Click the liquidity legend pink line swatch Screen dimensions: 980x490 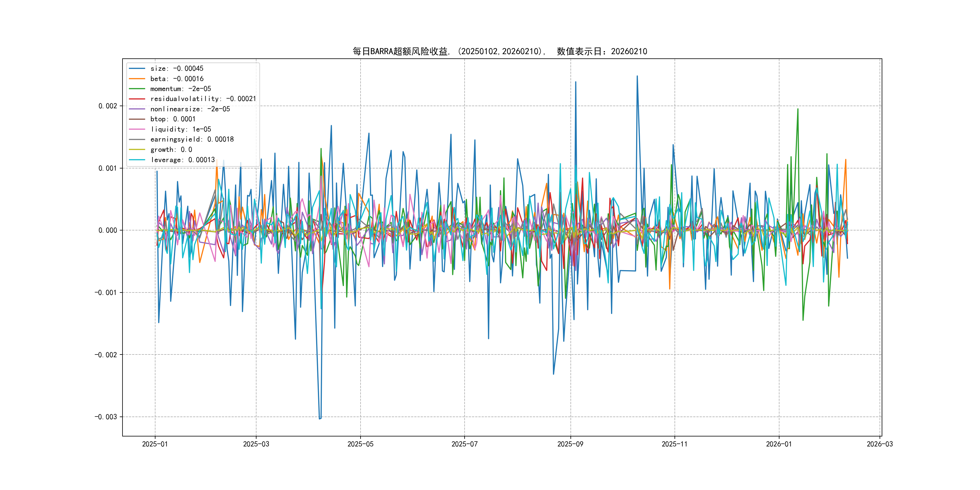[x=137, y=129]
